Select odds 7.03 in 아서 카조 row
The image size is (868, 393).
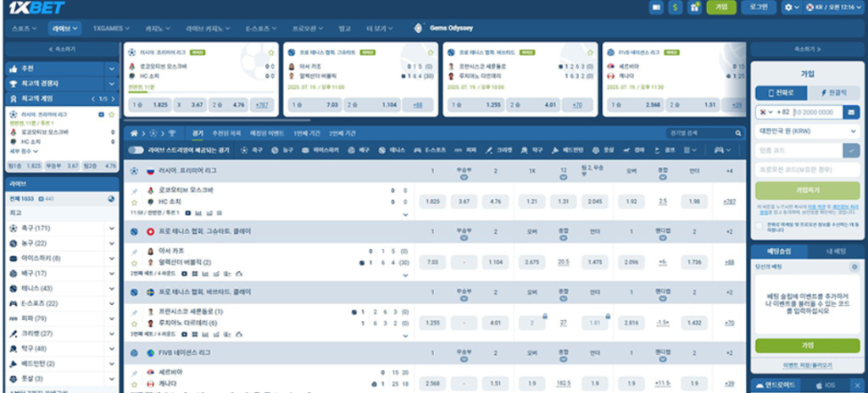[432, 263]
